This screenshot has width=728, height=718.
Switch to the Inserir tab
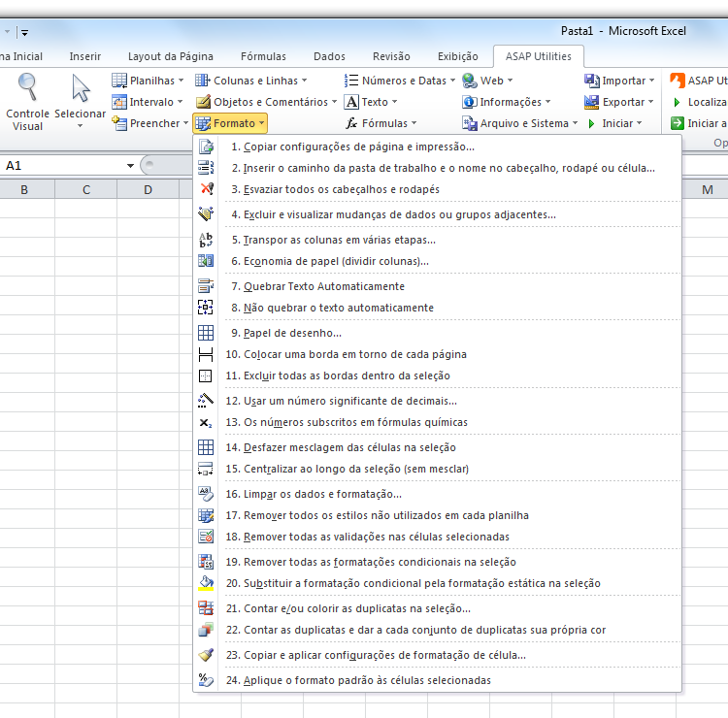click(85, 56)
